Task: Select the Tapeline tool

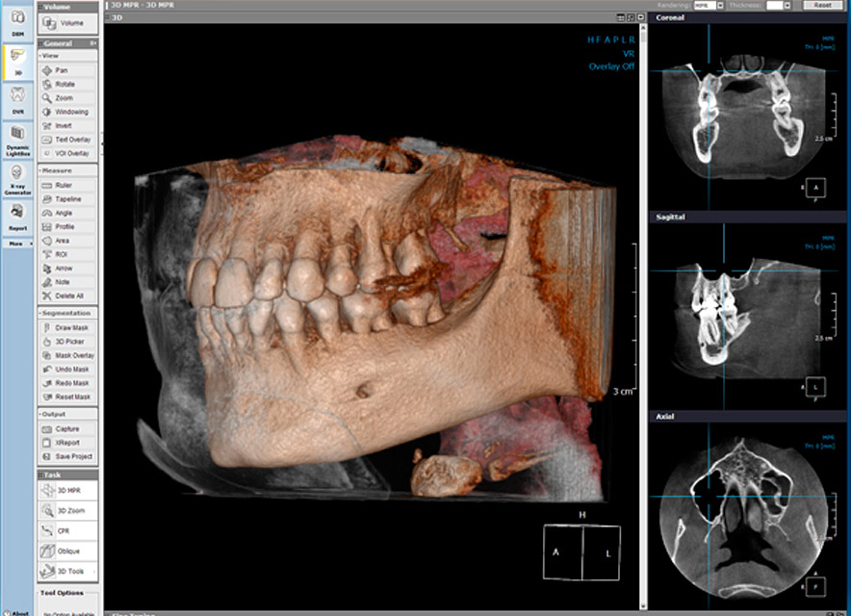Action: click(x=67, y=199)
